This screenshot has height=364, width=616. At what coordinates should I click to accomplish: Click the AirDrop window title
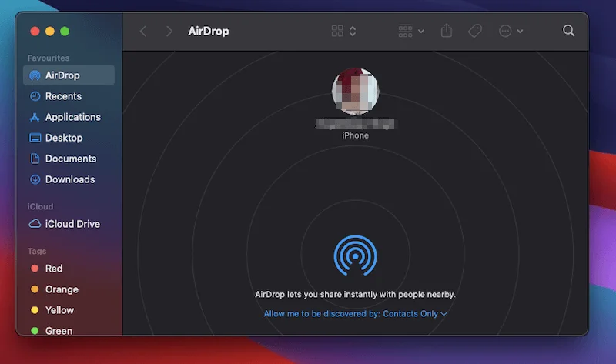pos(208,31)
